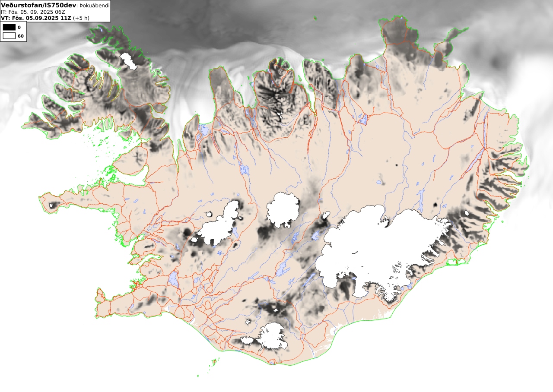Click the 'IT: Fös. 05. 09. 2025 06Z' line
The height and width of the screenshot is (392, 553).
pyautogui.click(x=33, y=12)
